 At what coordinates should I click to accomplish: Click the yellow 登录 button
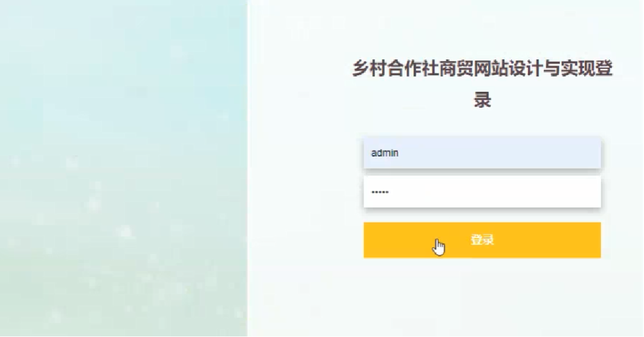tap(482, 240)
